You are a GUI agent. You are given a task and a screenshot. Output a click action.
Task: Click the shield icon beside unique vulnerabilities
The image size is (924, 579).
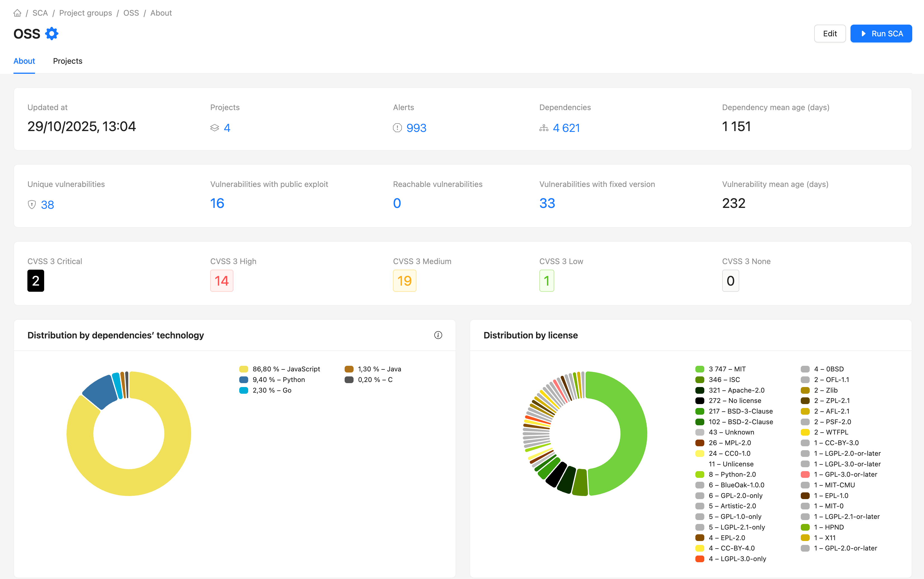click(x=32, y=205)
